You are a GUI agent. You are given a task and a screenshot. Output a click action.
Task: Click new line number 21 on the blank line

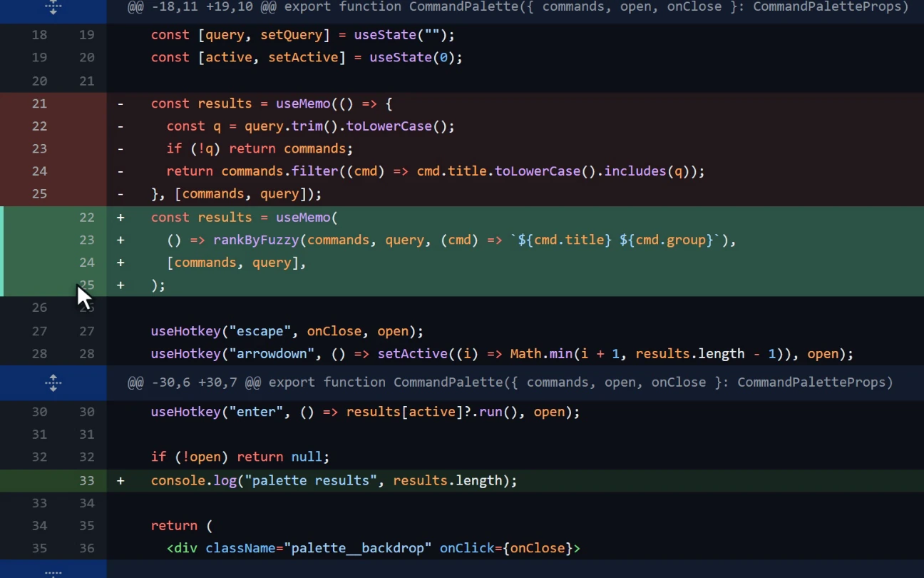[x=87, y=81]
